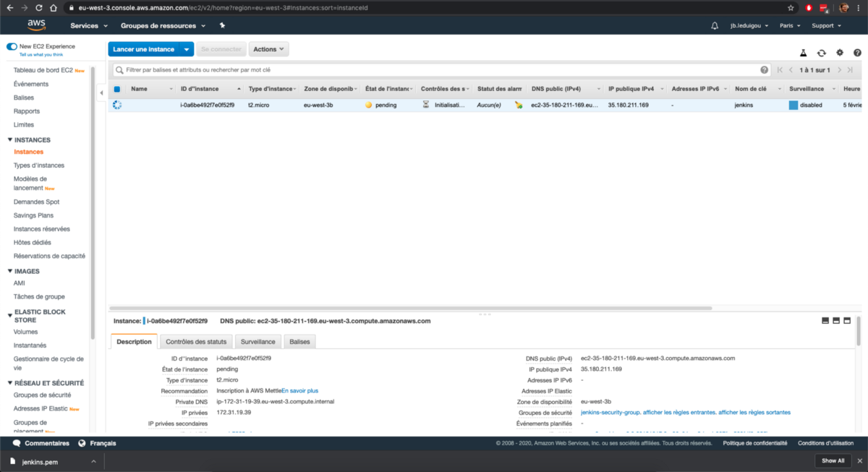
Task: Open the Actions dropdown
Action: click(268, 49)
